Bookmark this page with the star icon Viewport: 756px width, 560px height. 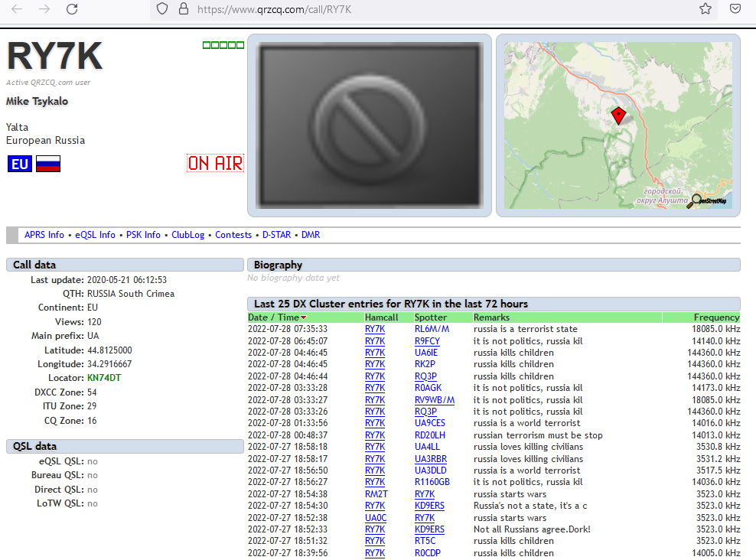tap(705, 9)
